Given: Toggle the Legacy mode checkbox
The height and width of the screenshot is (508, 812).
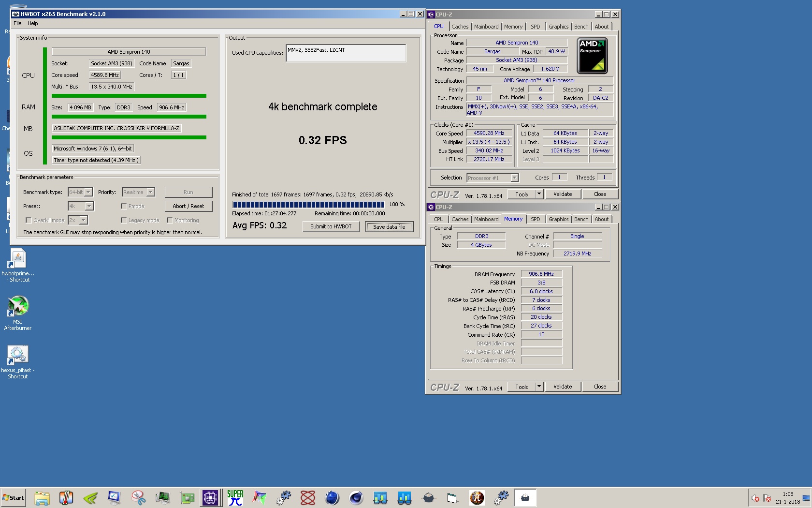Looking at the screenshot, I should pyautogui.click(x=124, y=220).
